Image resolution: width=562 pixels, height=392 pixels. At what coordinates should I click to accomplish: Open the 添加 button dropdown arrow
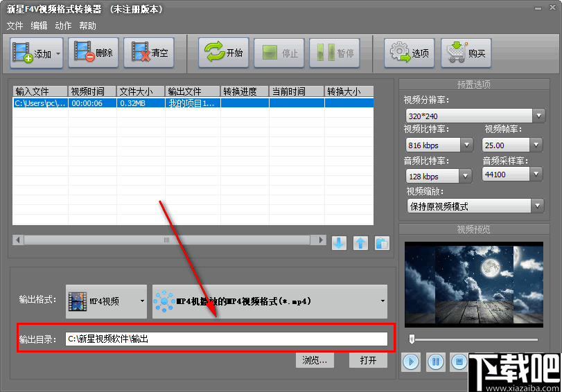[x=58, y=54]
